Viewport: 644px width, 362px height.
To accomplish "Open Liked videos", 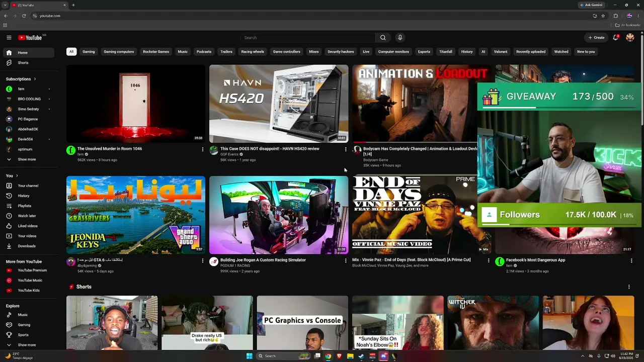I will click(29, 226).
